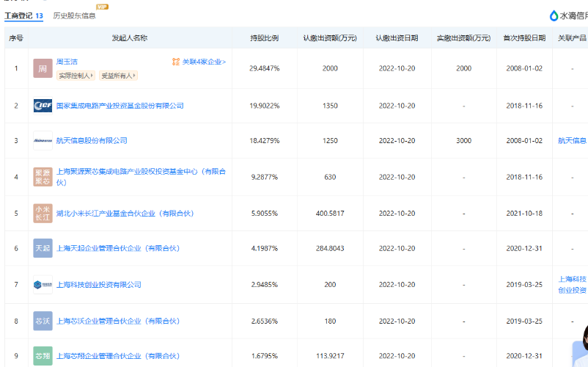
Task: Open 上海天起企业管理合伙企业 link
Action: 118,248
